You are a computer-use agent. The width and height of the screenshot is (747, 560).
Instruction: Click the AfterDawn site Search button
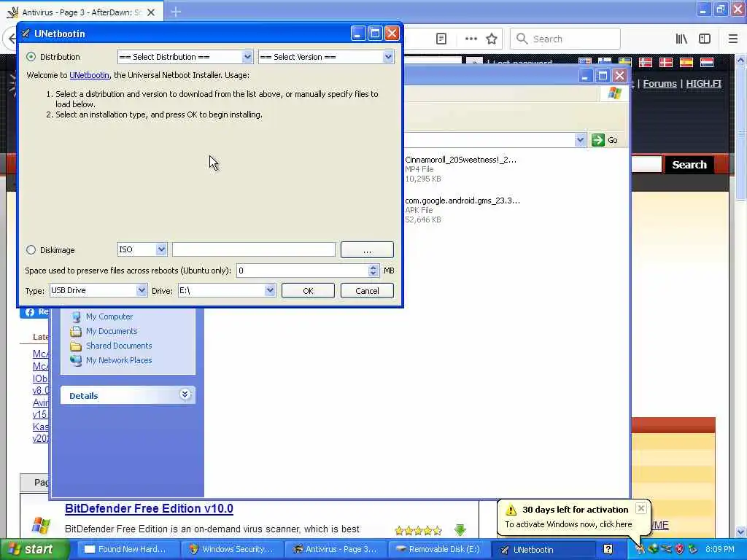click(x=689, y=165)
